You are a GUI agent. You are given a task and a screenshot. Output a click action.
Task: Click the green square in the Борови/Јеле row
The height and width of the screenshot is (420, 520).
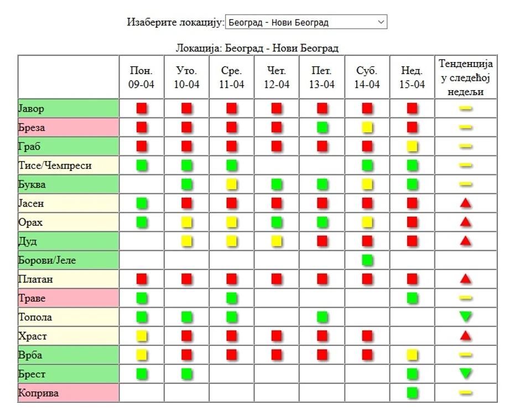[367, 260]
